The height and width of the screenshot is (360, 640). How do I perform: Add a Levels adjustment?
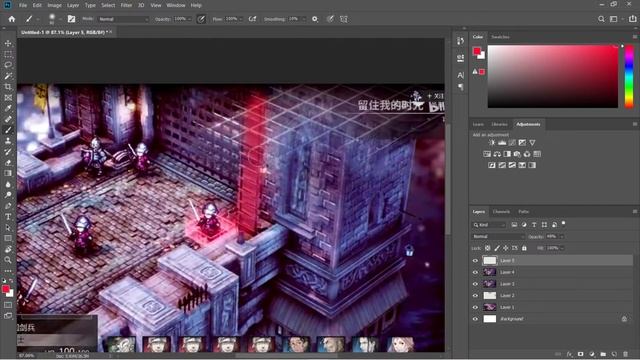502,142
